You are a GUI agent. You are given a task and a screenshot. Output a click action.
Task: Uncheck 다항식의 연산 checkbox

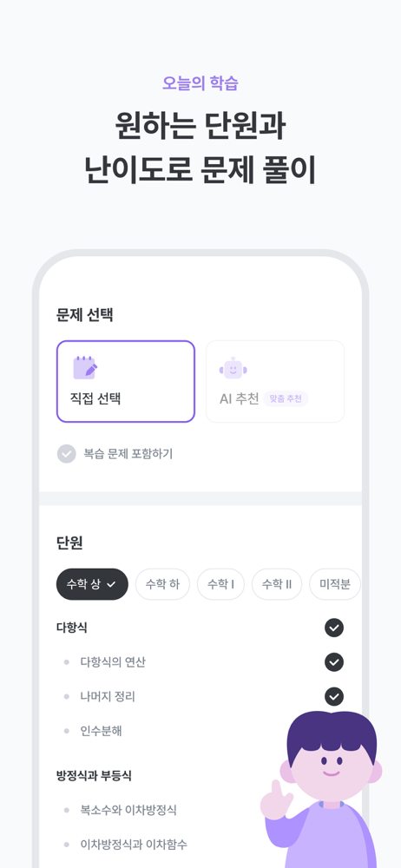[x=334, y=662]
